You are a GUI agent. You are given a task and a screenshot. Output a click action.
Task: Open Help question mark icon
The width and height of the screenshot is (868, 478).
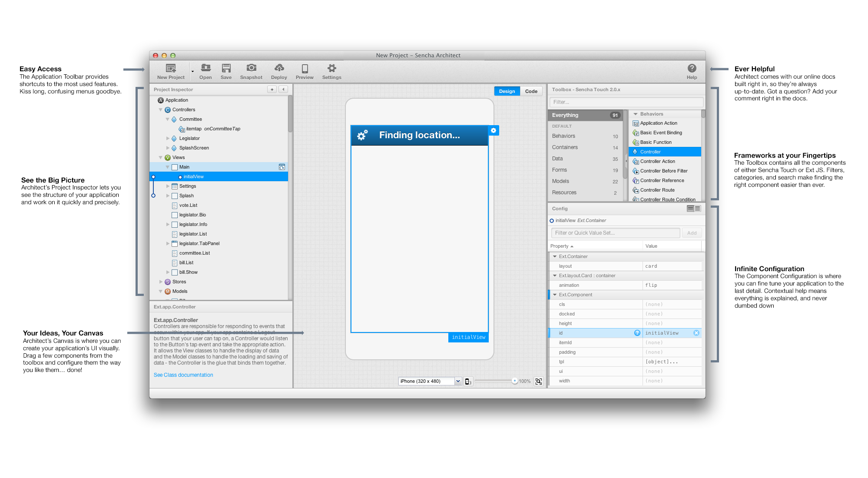[692, 68]
